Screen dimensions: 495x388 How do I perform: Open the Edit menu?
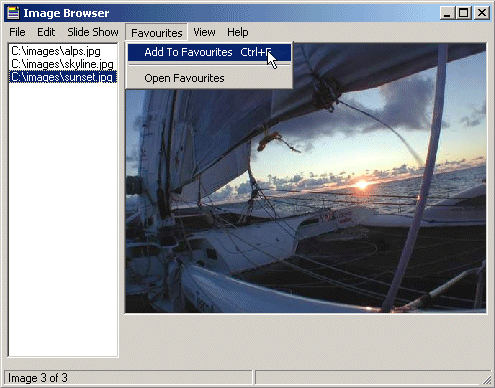(46, 32)
